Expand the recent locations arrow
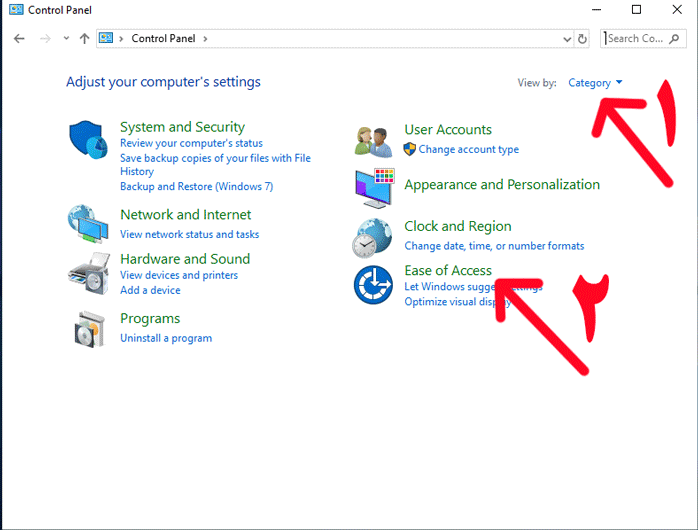This screenshot has height=530, width=698. click(x=66, y=39)
